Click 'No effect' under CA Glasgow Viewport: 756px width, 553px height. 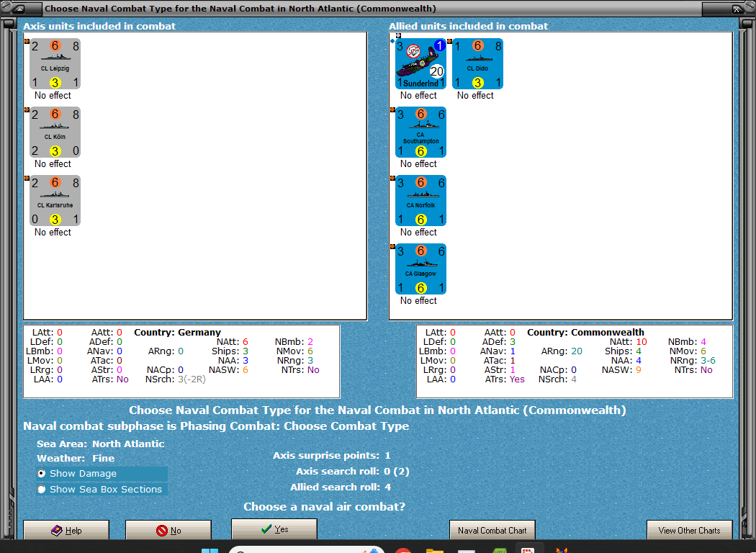click(x=418, y=300)
